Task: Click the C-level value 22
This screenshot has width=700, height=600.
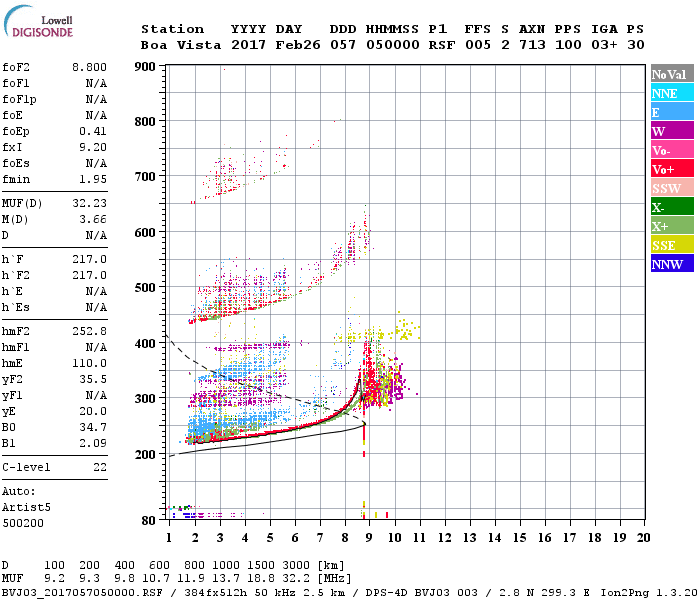Action: point(99,467)
